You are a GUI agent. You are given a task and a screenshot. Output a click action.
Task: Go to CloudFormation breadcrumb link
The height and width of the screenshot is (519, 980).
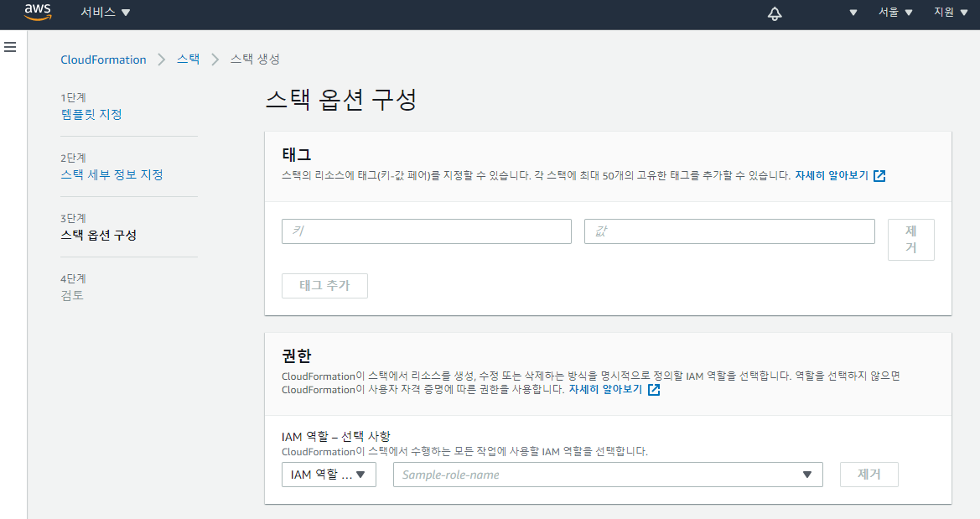(x=103, y=60)
